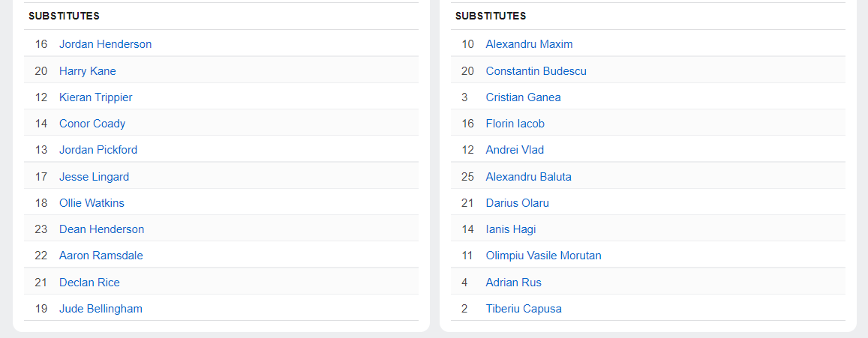868x338 pixels.
Task: Open Jordan Pickford player page
Action: pyautogui.click(x=98, y=150)
